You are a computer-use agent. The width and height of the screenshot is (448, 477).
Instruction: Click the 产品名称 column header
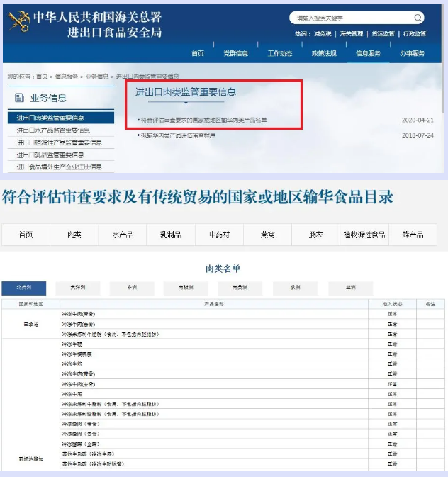(214, 304)
